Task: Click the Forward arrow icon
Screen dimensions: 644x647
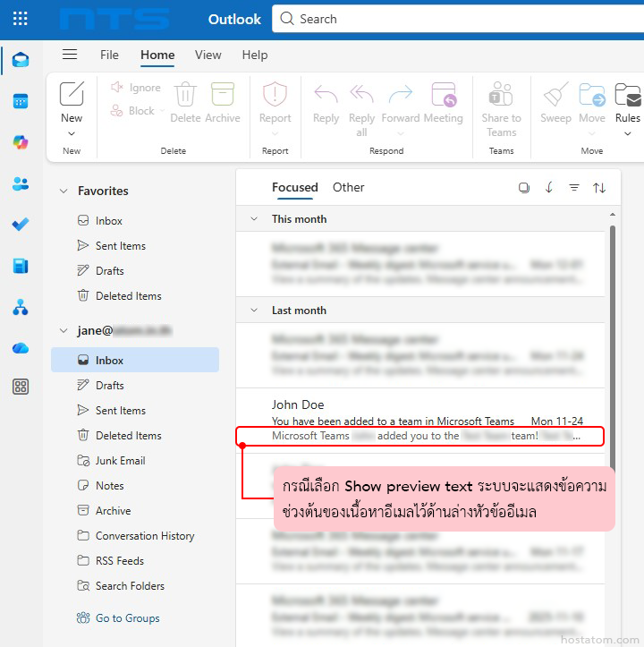Action: point(401,94)
